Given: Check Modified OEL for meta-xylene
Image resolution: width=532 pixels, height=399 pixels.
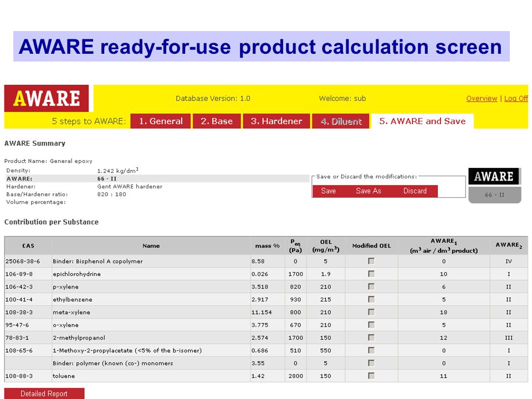Looking at the screenshot, I should click(371, 312).
